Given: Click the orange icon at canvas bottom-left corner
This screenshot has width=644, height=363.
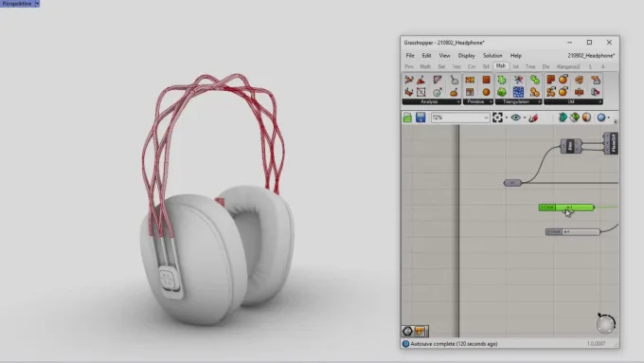Looking at the screenshot, I should (x=420, y=331).
